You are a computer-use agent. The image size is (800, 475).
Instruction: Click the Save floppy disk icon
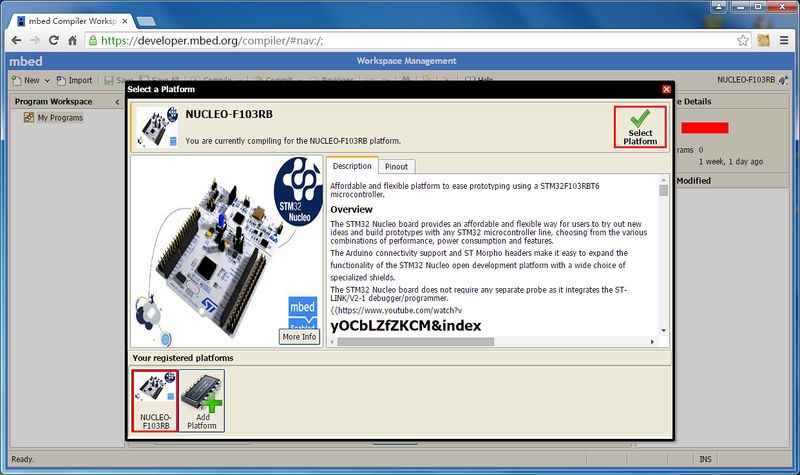pyautogui.click(x=109, y=80)
